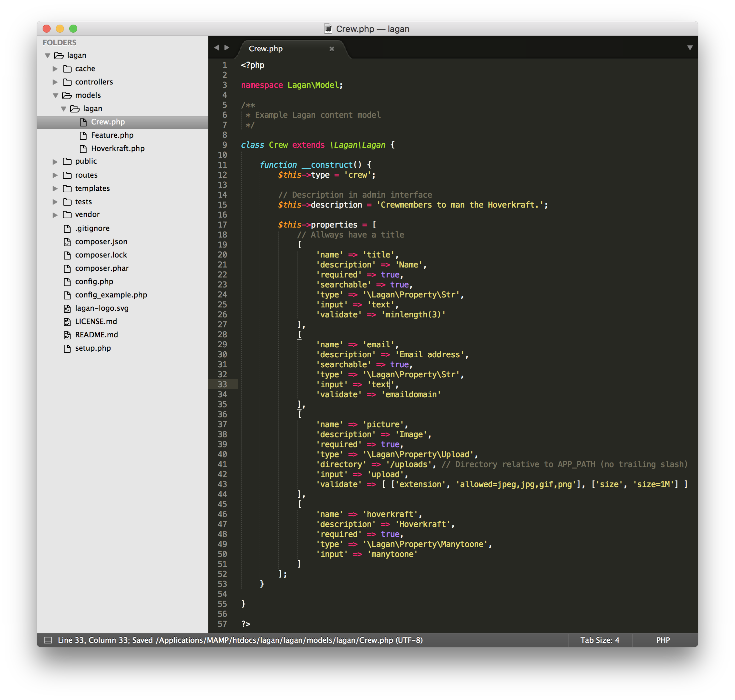Image resolution: width=735 pixels, height=700 pixels.
Task: Click the vendor folder icon
Action: point(67,215)
